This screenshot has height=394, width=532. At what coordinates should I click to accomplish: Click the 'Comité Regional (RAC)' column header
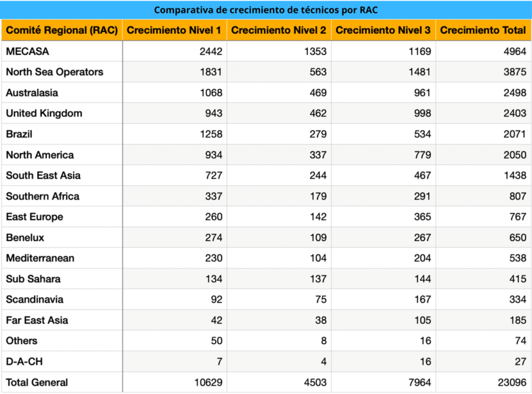(x=62, y=30)
